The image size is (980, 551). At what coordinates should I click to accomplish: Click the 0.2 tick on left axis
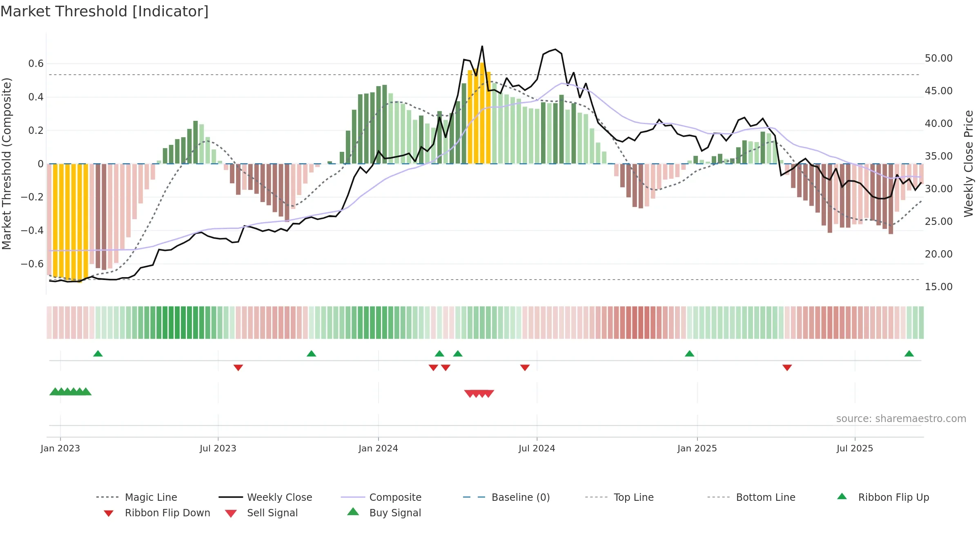pyautogui.click(x=36, y=131)
